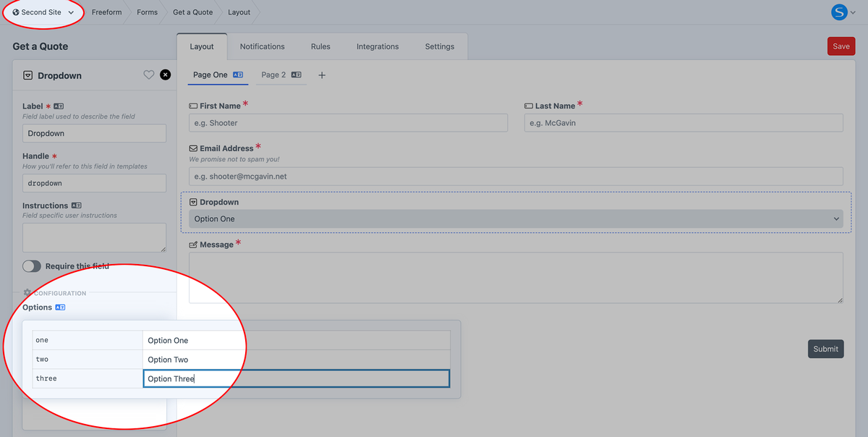Favorite the Dropdown field with heart icon

(149, 75)
